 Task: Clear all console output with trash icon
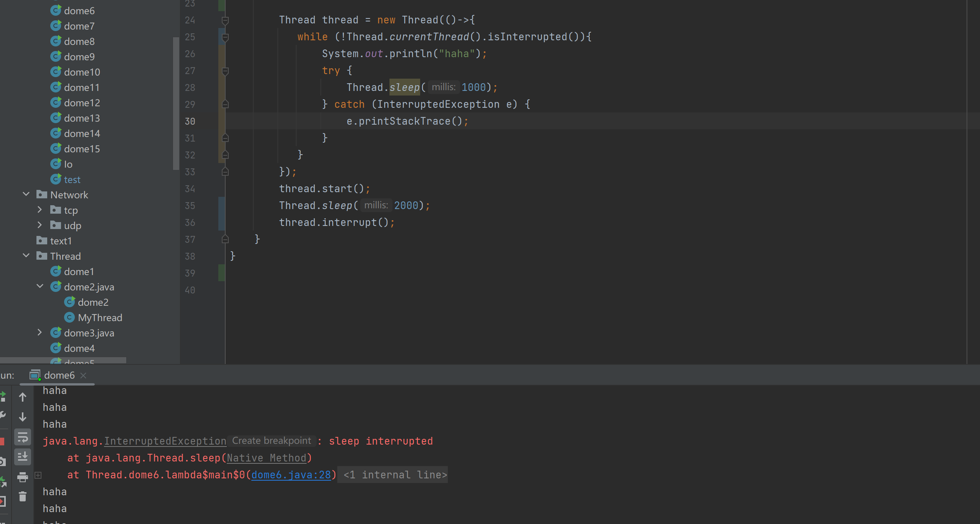click(23, 497)
